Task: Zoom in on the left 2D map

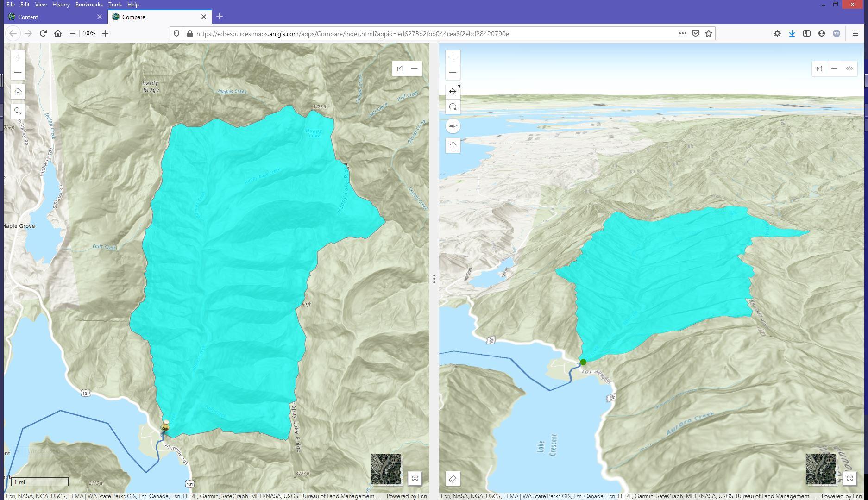Action: point(18,57)
